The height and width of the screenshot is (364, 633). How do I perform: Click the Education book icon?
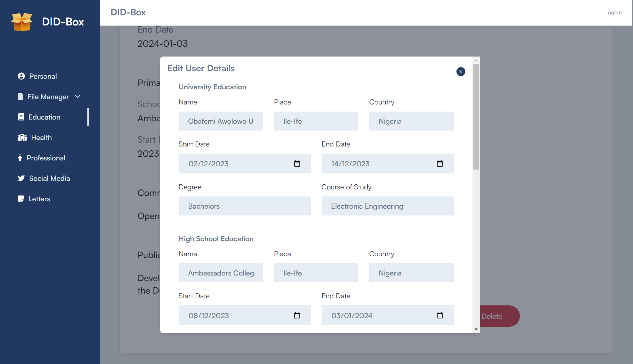(21, 117)
